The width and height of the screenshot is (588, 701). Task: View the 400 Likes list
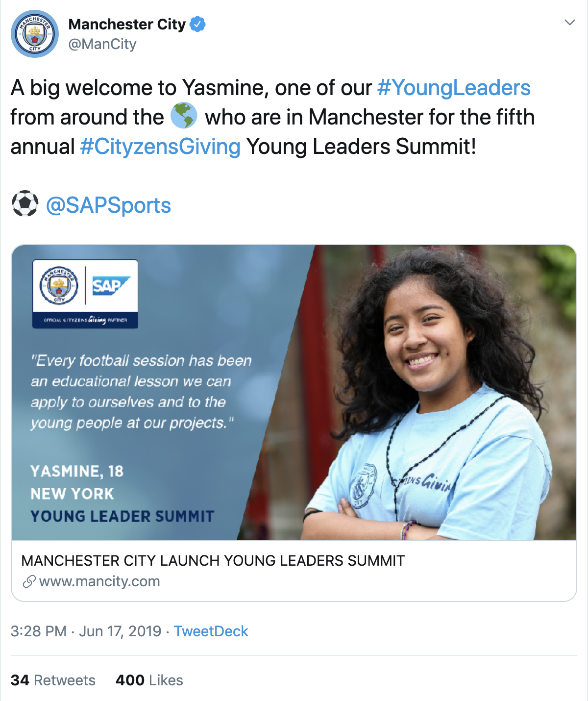click(149, 680)
